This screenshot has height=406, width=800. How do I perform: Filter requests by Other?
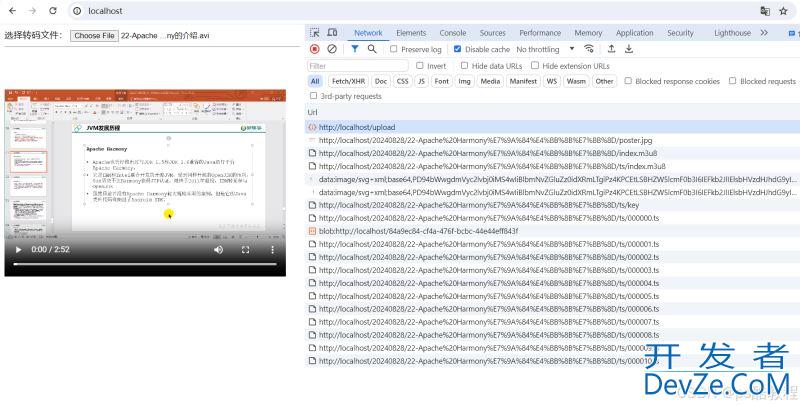pos(604,81)
